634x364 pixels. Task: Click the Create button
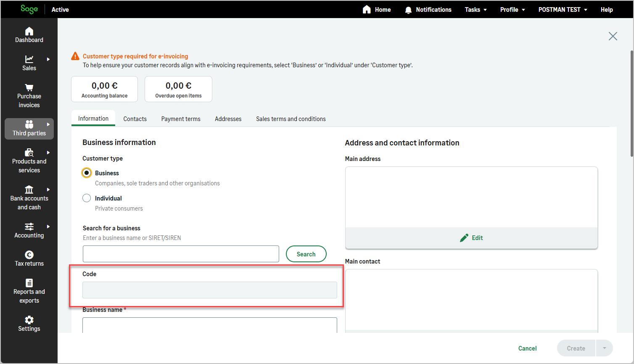[576, 348]
